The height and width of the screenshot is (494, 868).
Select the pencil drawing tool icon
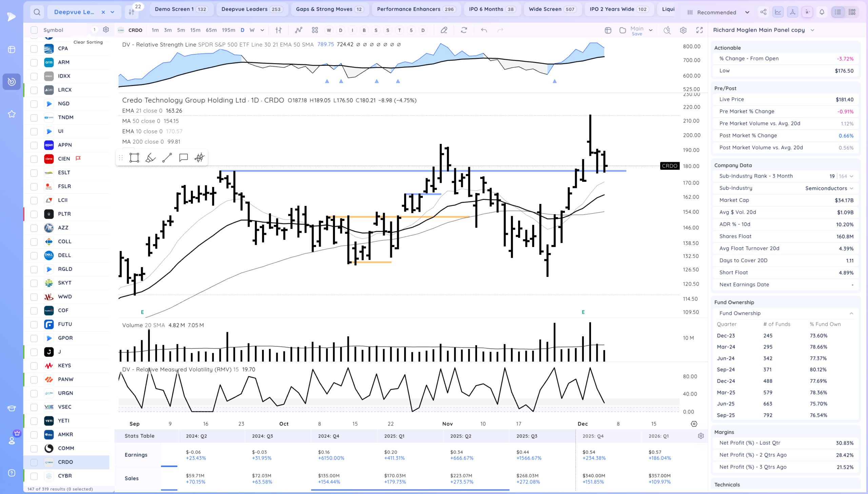(444, 30)
